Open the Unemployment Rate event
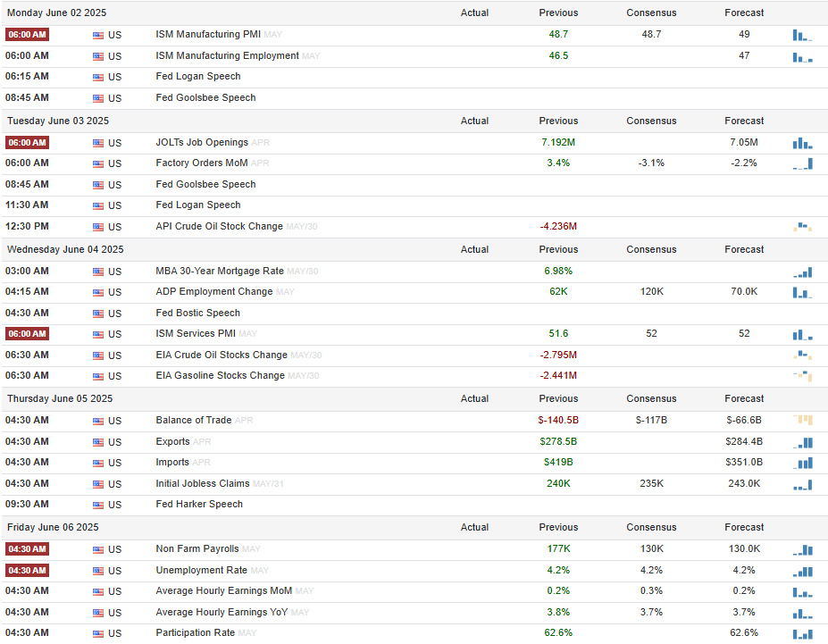The height and width of the screenshot is (644, 828). click(201, 570)
